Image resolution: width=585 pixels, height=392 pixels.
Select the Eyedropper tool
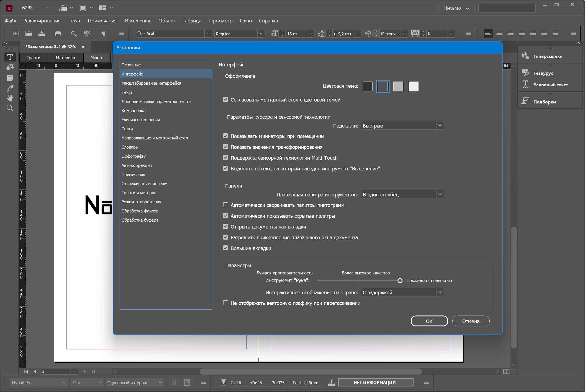[10, 88]
